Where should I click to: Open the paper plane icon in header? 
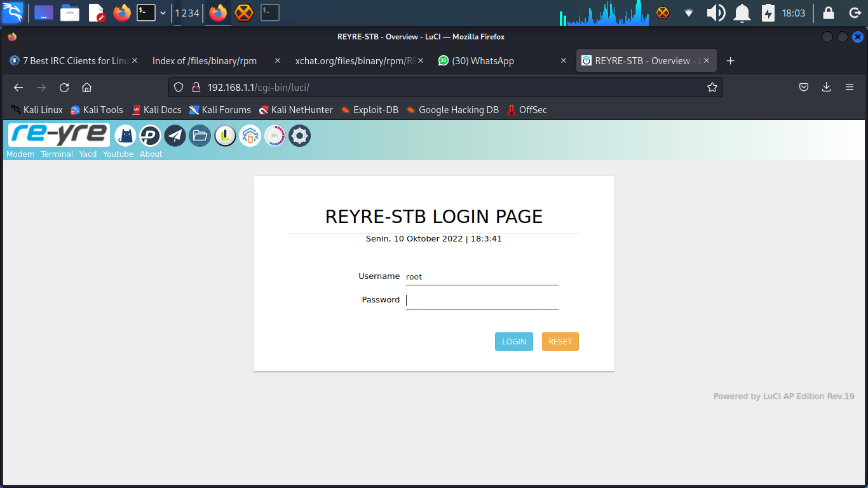pyautogui.click(x=175, y=135)
